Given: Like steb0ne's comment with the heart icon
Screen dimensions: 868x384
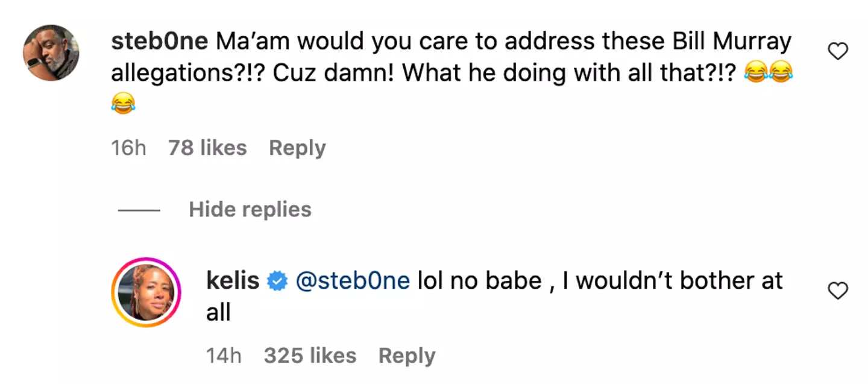Looking at the screenshot, I should tap(838, 52).
